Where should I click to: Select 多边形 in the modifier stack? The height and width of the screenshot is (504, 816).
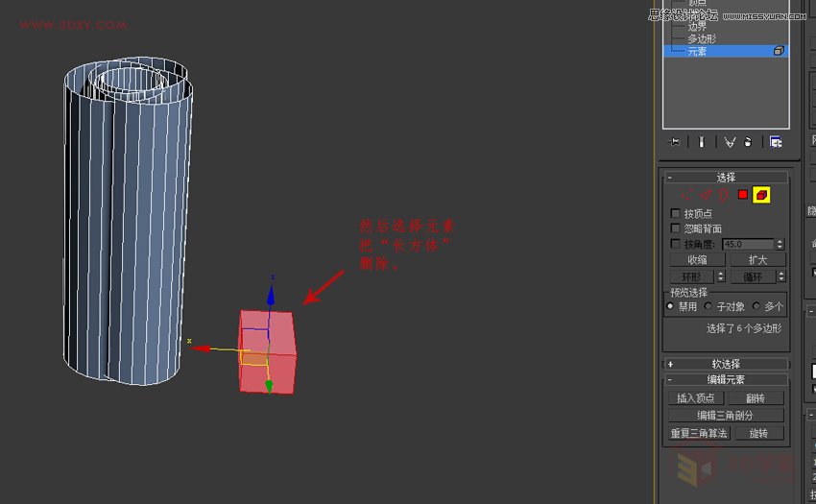click(702, 39)
